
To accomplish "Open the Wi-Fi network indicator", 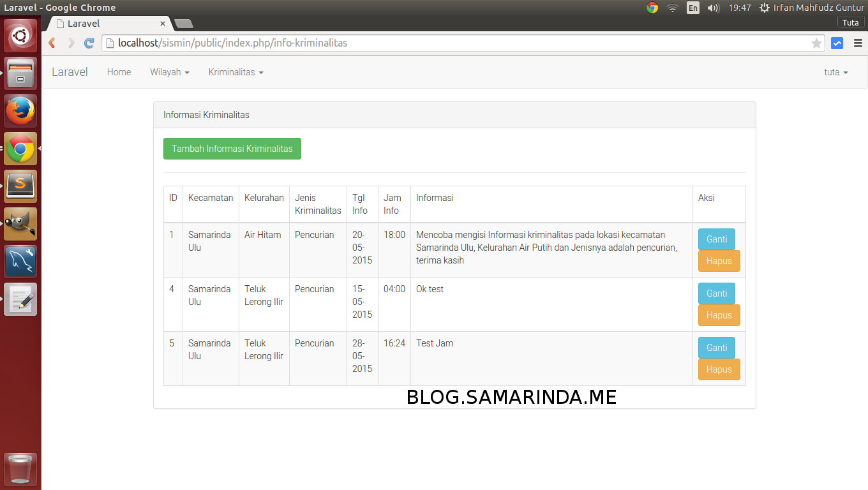I will coord(673,8).
